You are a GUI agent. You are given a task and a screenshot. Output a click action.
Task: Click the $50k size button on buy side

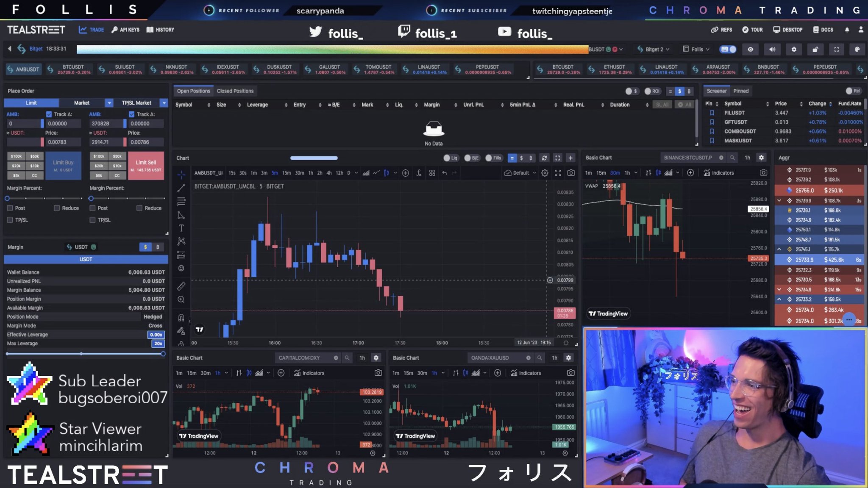(x=34, y=156)
